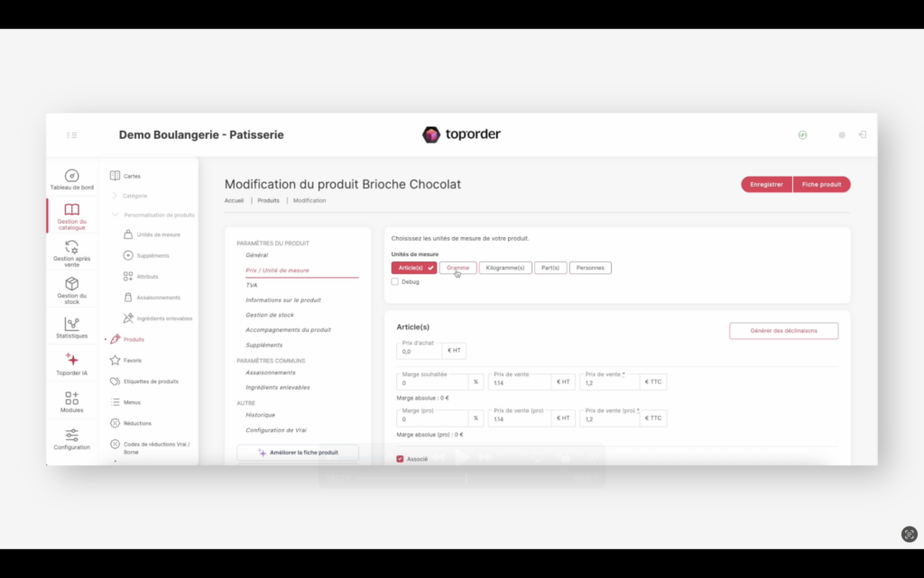This screenshot has width=924, height=578.
Task: Deselect the Article(s) unit toggle
Action: (414, 268)
